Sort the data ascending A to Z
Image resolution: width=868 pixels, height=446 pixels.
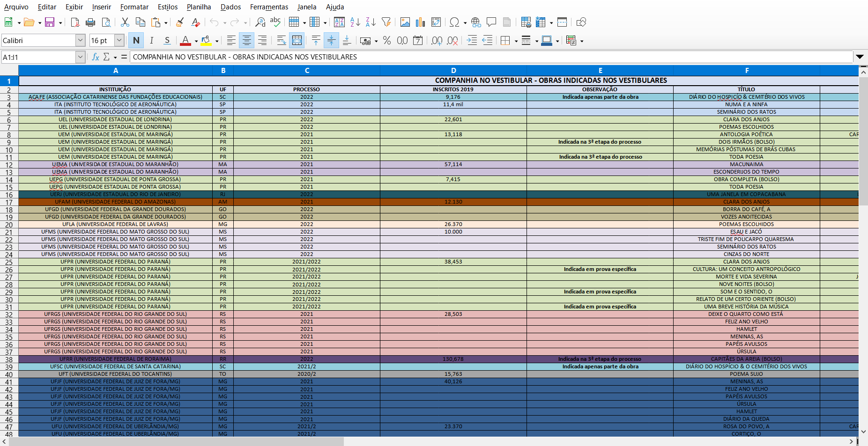(355, 22)
